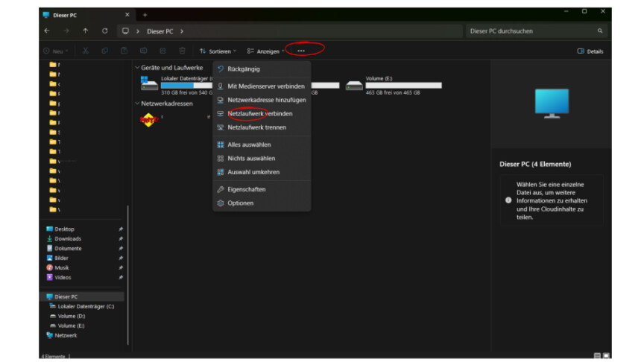Toggle the Details pane button

[x=590, y=51]
